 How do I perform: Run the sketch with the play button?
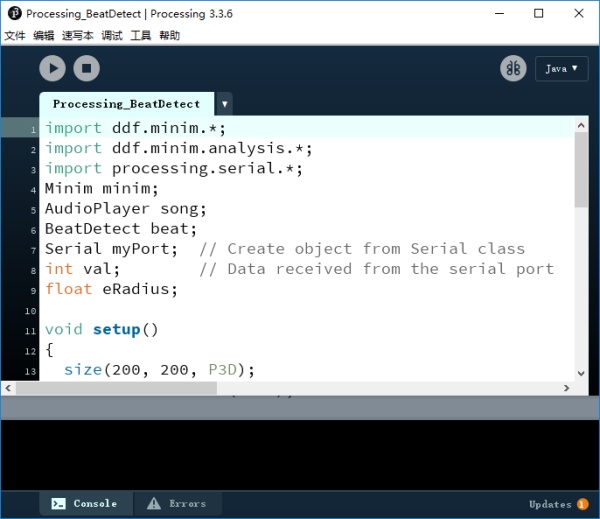click(52, 69)
